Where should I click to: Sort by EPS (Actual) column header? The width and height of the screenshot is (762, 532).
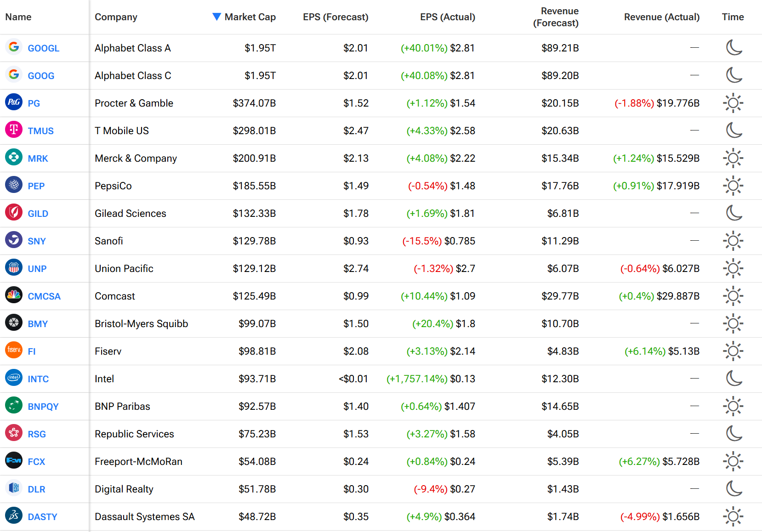pyautogui.click(x=448, y=17)
